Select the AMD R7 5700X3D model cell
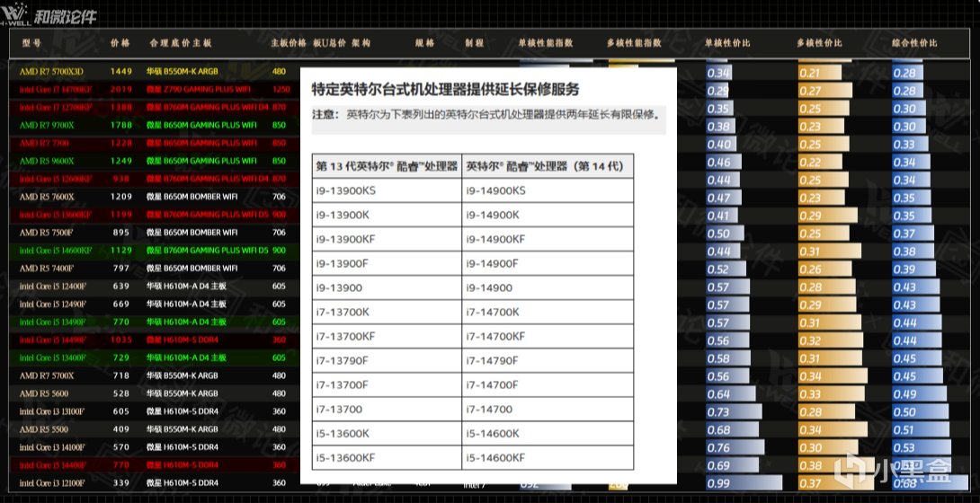This screenshot has width=980, height=503. (51, 72)
